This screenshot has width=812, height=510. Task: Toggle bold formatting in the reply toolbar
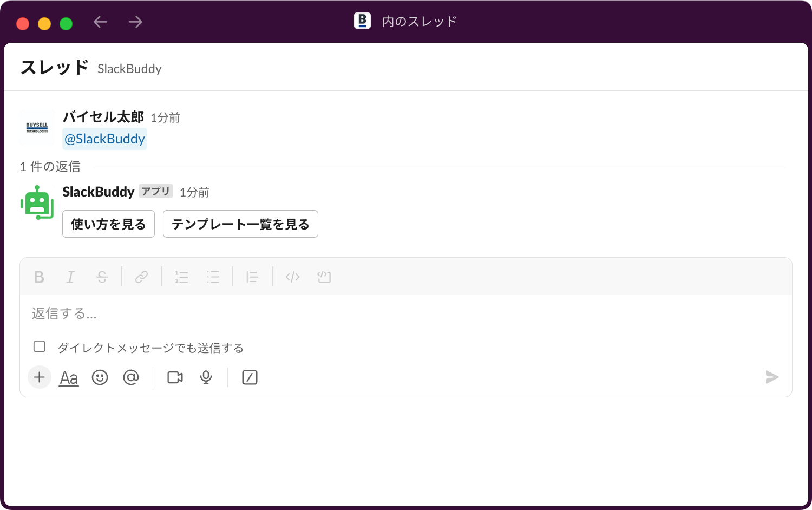coord(39,277)
